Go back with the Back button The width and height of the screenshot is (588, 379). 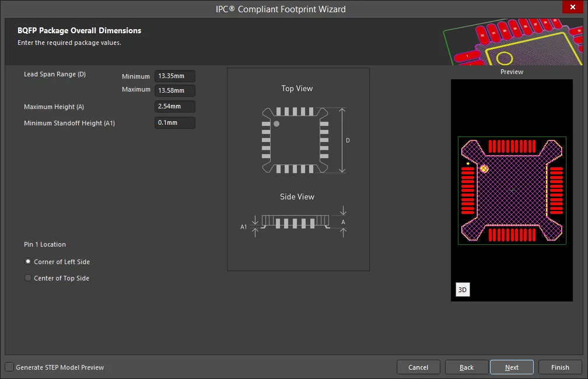pyautogui.click(x=467, y=367)
